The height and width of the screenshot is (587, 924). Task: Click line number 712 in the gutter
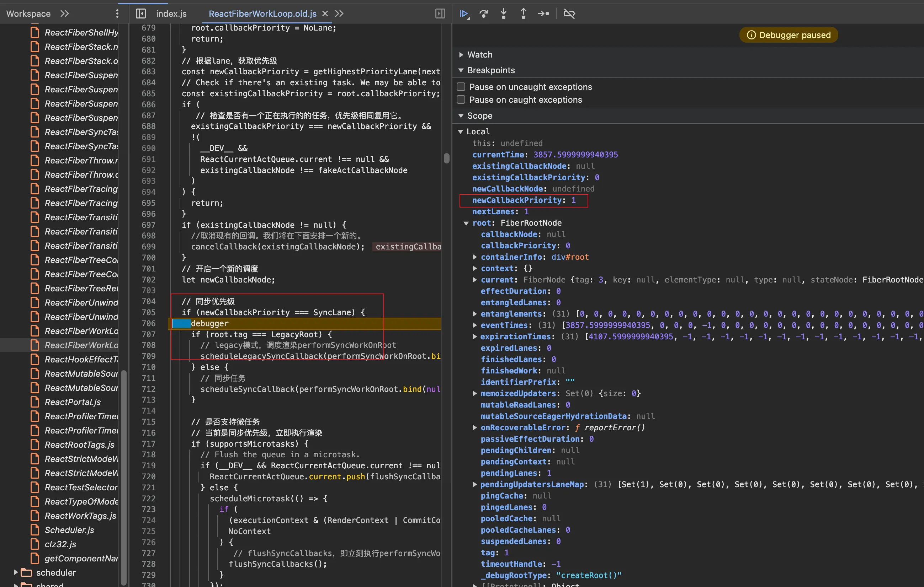[x=149, y=389]
